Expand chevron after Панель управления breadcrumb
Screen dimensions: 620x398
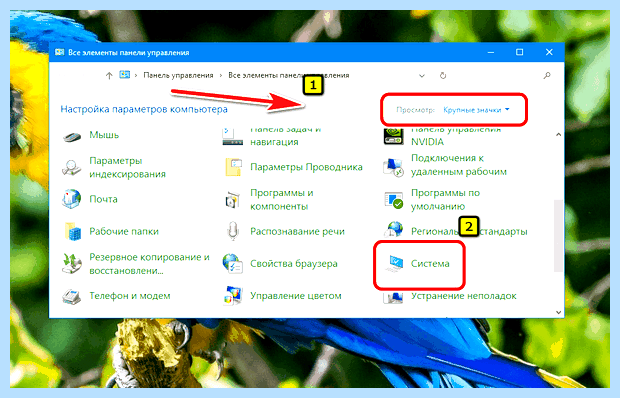[221, 75]
